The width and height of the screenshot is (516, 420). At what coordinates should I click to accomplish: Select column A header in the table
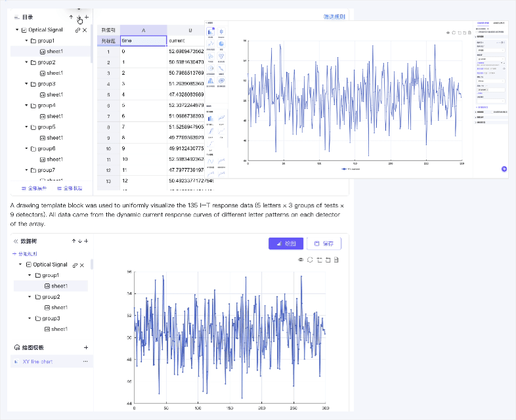click(144, 30)
